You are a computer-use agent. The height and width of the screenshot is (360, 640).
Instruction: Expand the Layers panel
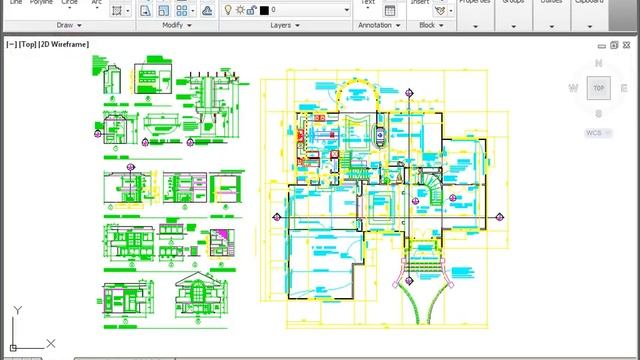click(x=285, y=25)
